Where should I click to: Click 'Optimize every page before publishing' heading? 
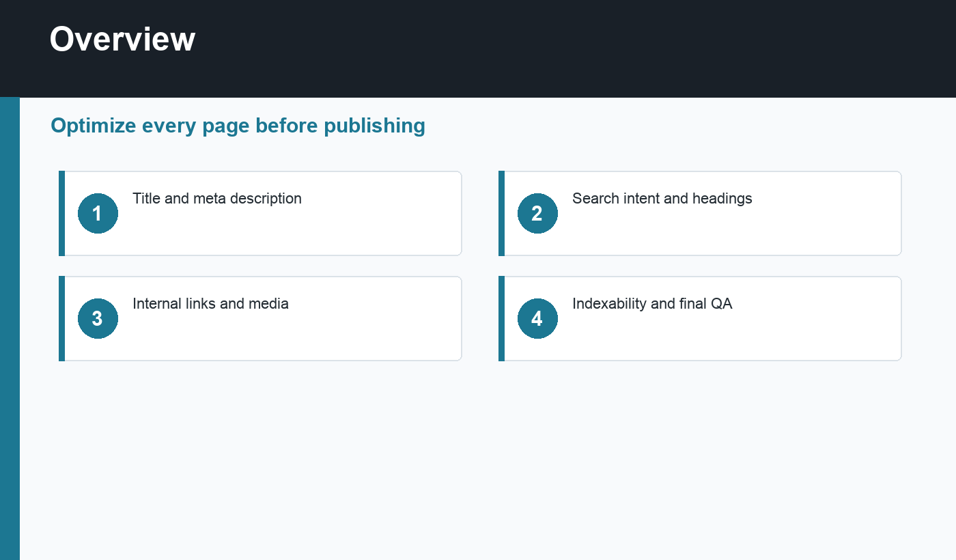pyautogui.click(x=238, y=126)
